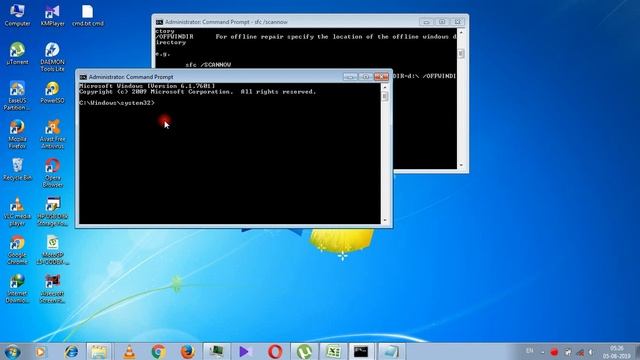Open system menu icon of sfc /scannow window

coord(160,22)
